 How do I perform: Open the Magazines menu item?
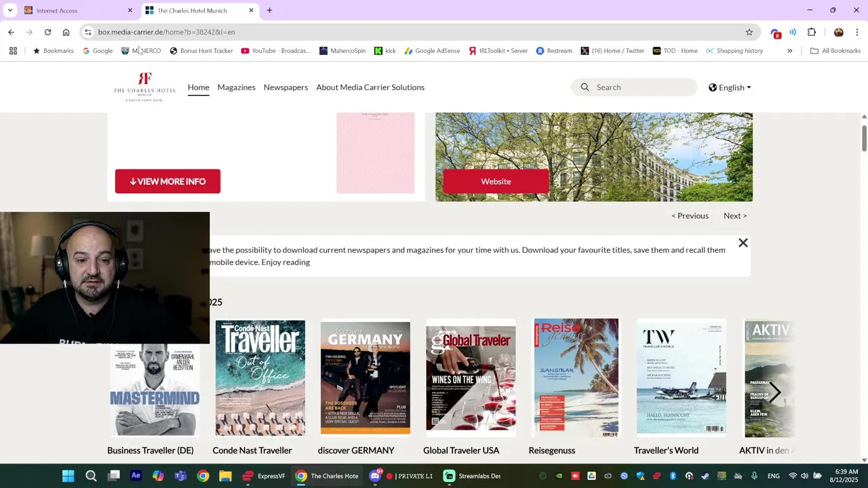[x=236, y=87]
